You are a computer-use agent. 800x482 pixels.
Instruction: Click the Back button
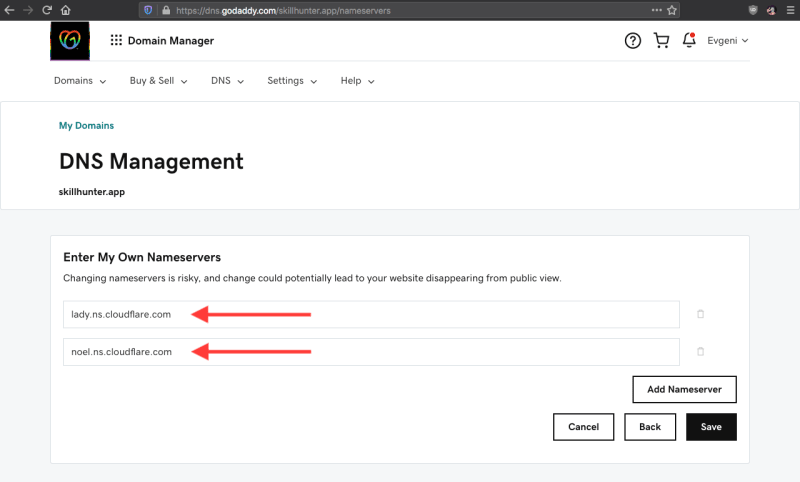click(x=649, y=426)
